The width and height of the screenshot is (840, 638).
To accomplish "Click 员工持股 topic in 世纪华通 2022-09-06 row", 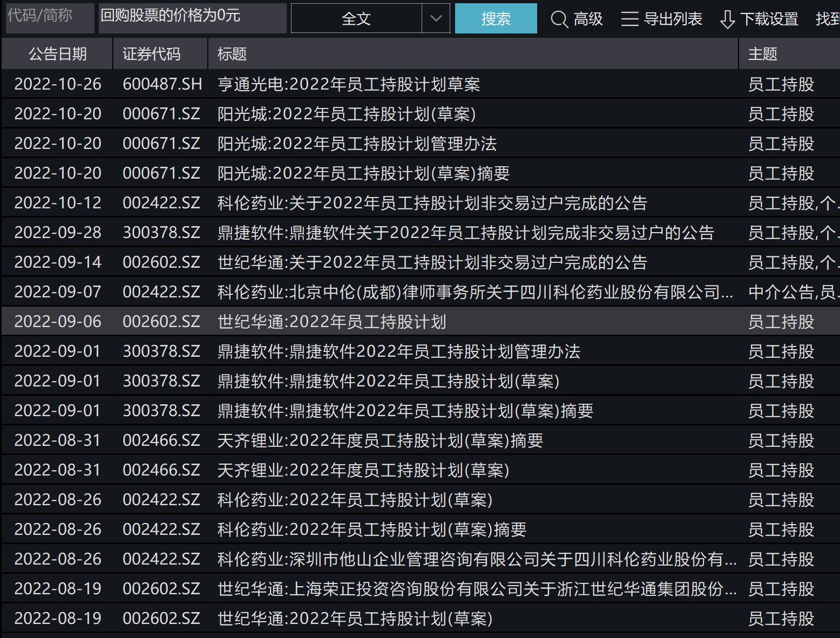I will (781, 322).
